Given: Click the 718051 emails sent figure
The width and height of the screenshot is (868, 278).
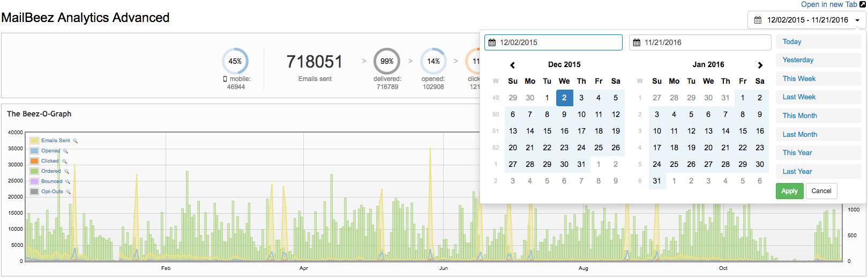Looking at the screenshot, I should point(315,62).
